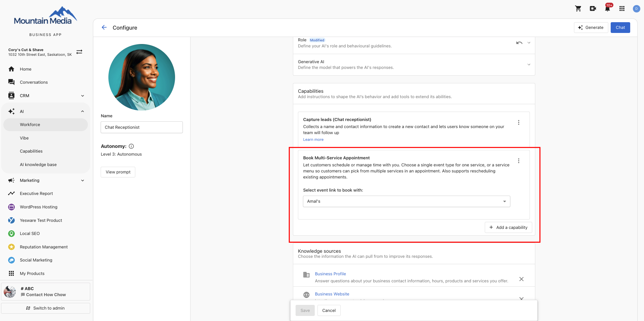
Task: Follow the Learn more link
Action: (x=313, y=139)
